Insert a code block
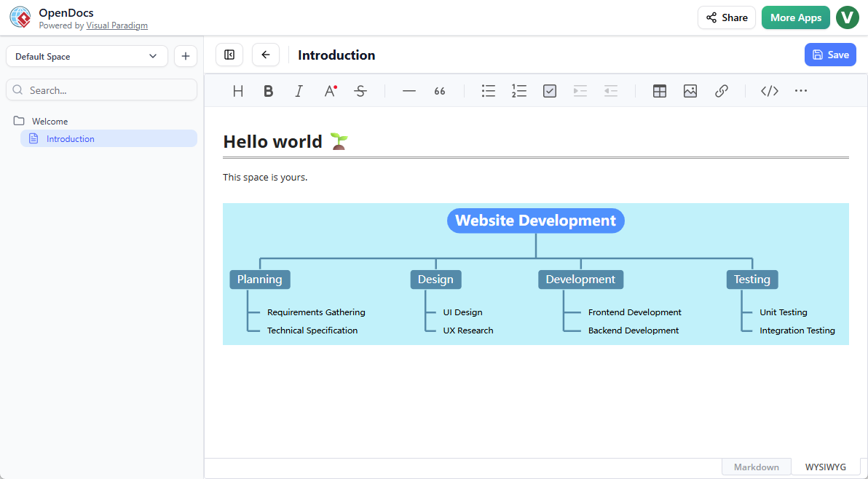Screen dimensions: 868x479 click(x=769, y=90)
